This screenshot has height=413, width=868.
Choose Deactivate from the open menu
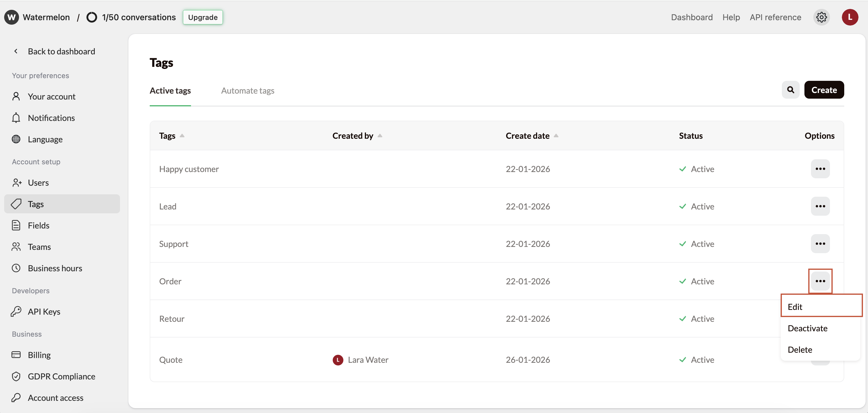[807, 328]
